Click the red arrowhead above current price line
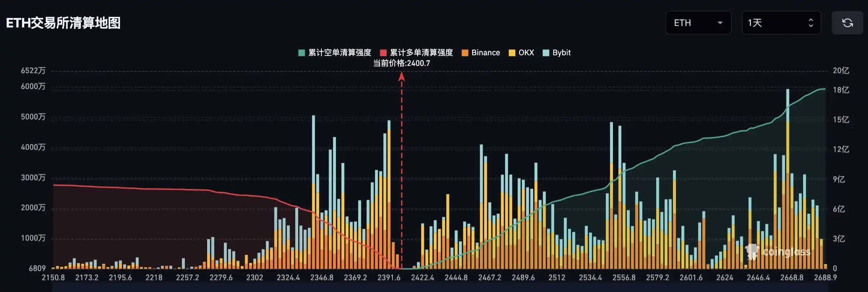Screen dimensions: 868x292 pyautogui.click(x=401, y=76)
